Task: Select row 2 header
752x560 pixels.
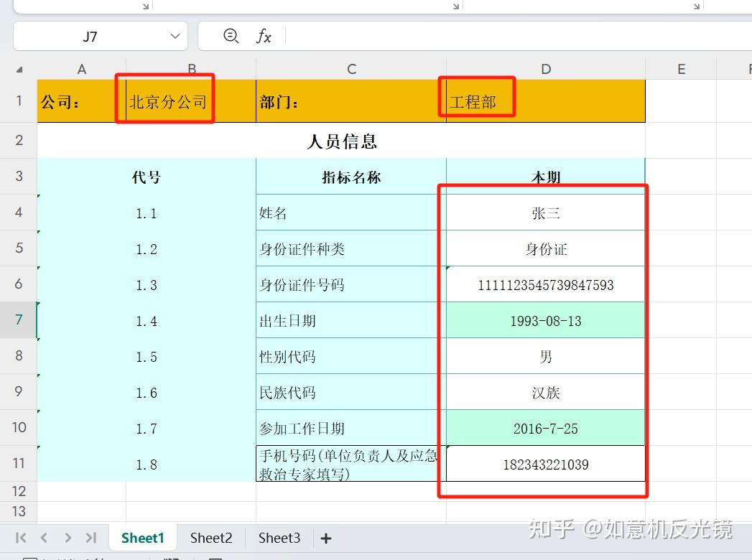Action: (x=19, y=140)
